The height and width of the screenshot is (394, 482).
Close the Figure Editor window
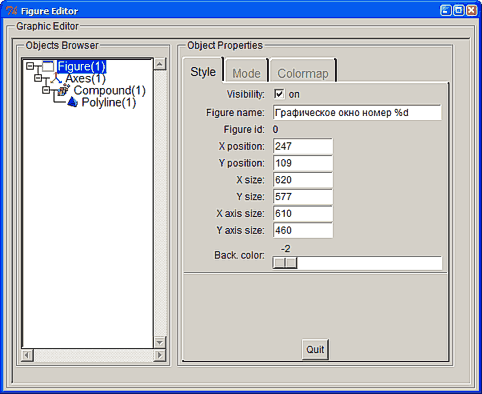(471, 11)
